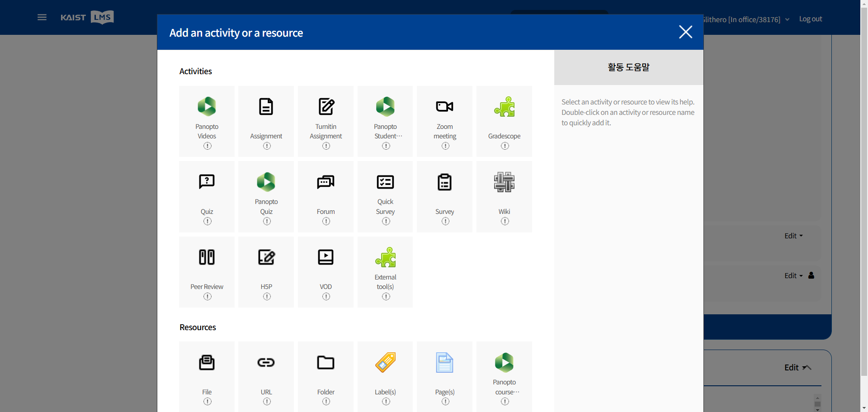
Task: Show info for File resource
Action: [x=208, y=402]
